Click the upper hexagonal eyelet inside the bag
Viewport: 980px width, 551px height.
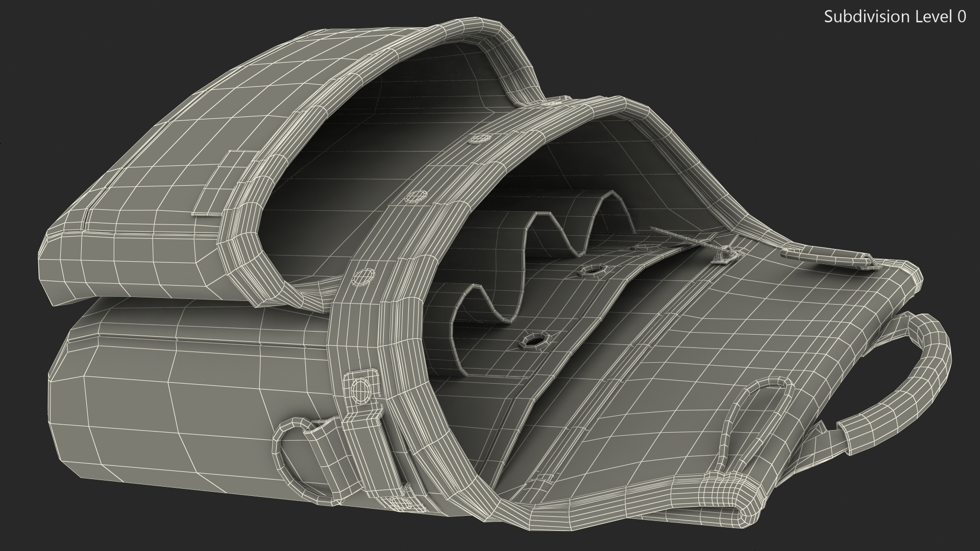[593, 270]
